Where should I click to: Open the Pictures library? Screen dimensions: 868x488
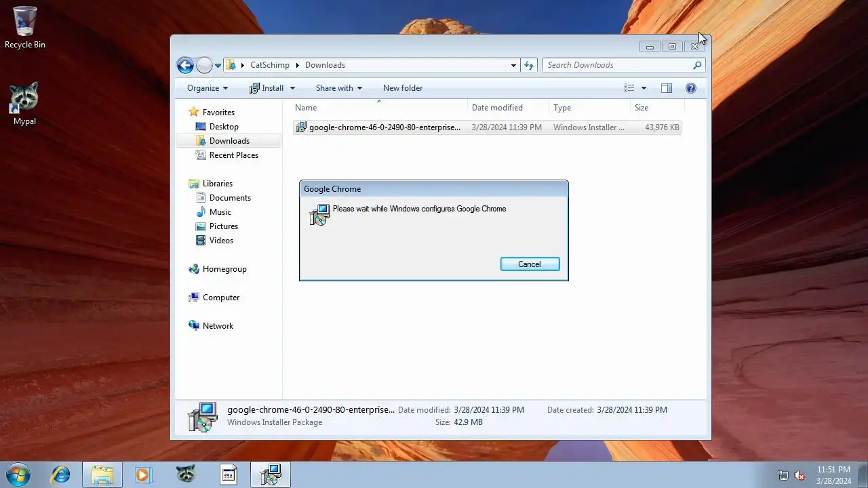223,226
